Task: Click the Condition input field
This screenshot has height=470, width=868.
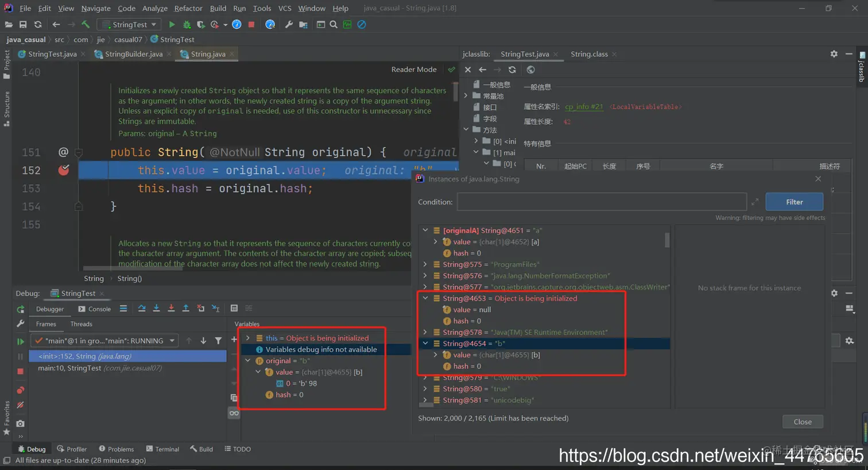Action: (x=602, y=202)
